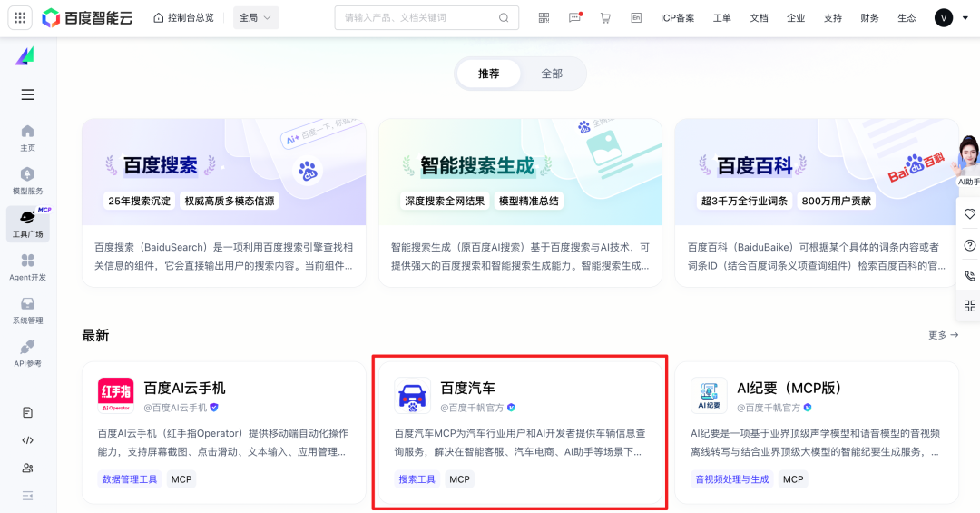Open 工具广场 in sidebar
This screenshot has width=980, height=513.
(27, 224)
